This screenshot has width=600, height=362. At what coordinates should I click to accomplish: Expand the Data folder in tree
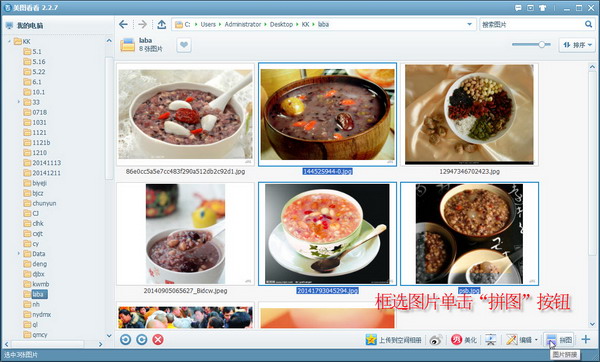(x=18, y=253)
